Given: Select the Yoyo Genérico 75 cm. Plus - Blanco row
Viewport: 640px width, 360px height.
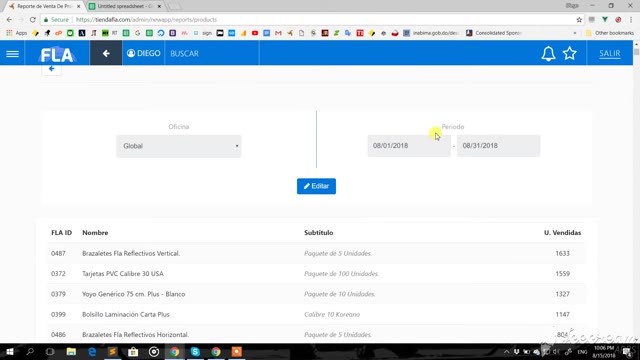Looking at the screenshot, I should tap(316, 294).
